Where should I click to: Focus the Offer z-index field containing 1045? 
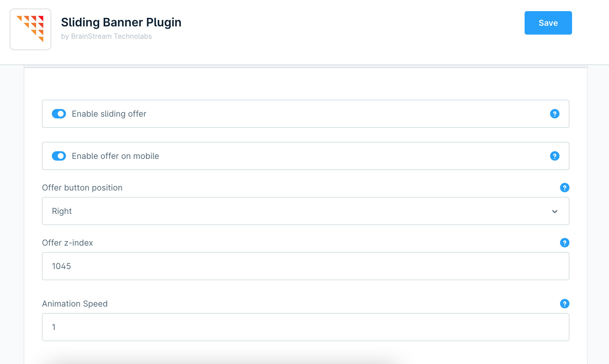pos(305,266)
